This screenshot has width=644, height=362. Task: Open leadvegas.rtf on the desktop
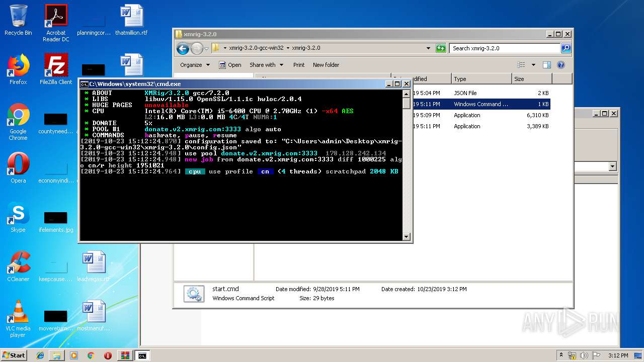(94, 266)
